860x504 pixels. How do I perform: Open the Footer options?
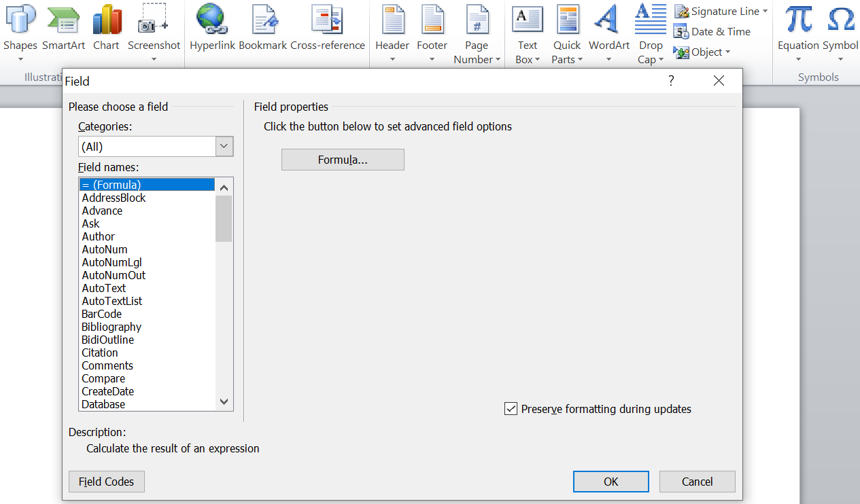click(x=432, y=33)
